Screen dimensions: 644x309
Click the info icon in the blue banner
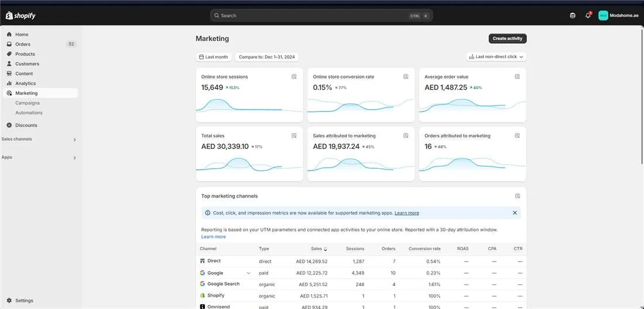tap(207, 213)
